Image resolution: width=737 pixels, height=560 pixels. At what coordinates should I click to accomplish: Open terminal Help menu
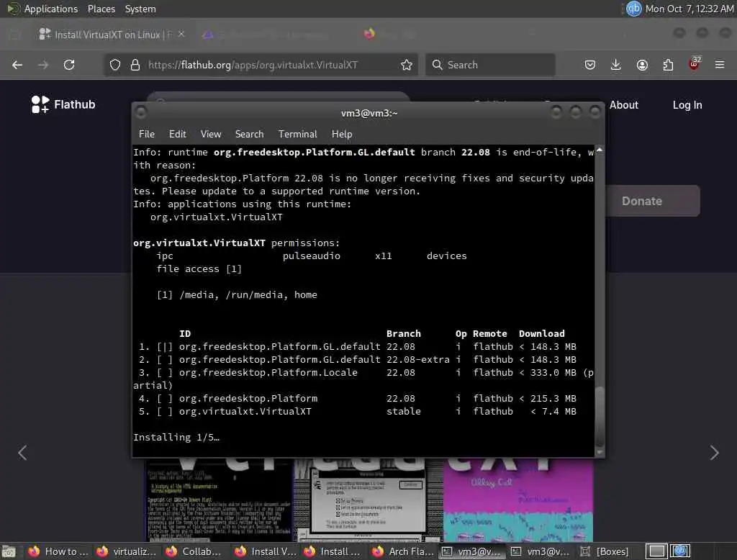click(x=342, y=134)
